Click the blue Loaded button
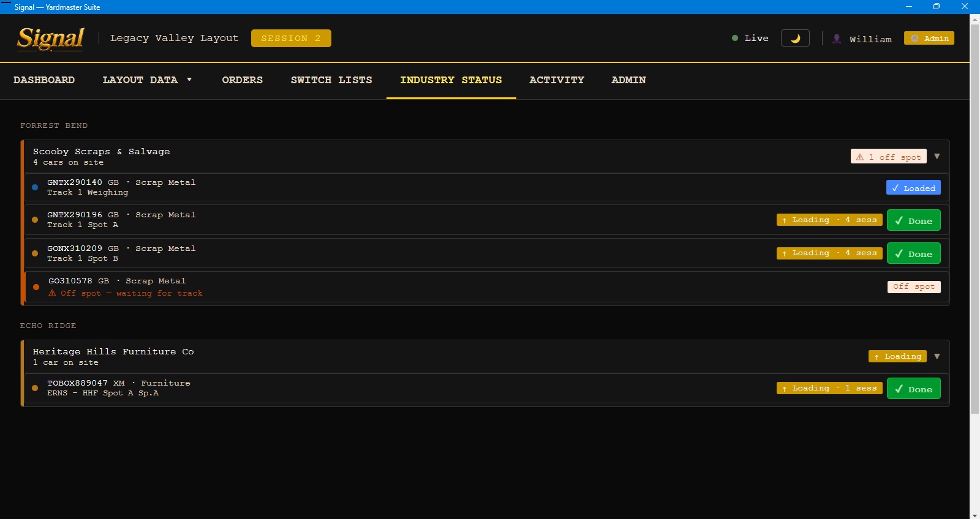 pos(913,188)
